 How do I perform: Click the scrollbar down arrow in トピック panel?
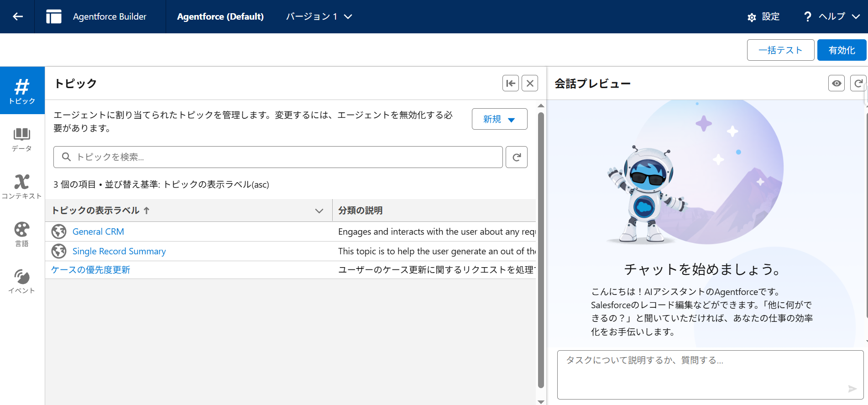point(541,402)
